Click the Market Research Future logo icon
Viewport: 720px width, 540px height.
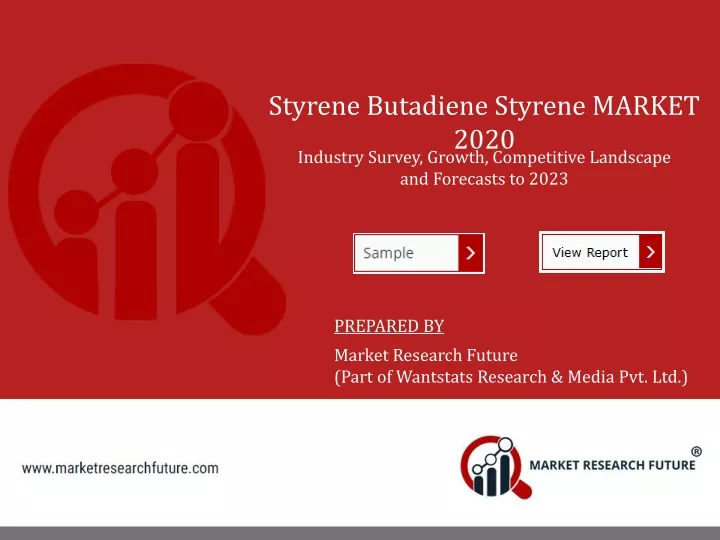click(496, 467)
